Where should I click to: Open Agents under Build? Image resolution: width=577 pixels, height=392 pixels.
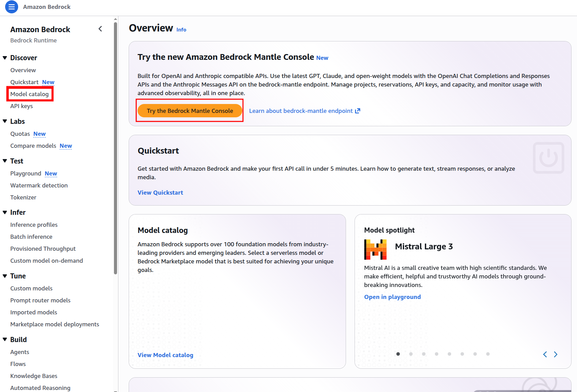(20, 352)
